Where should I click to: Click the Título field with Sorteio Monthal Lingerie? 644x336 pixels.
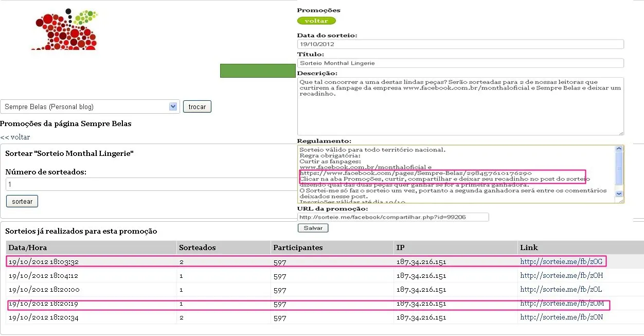coord(460,63)
